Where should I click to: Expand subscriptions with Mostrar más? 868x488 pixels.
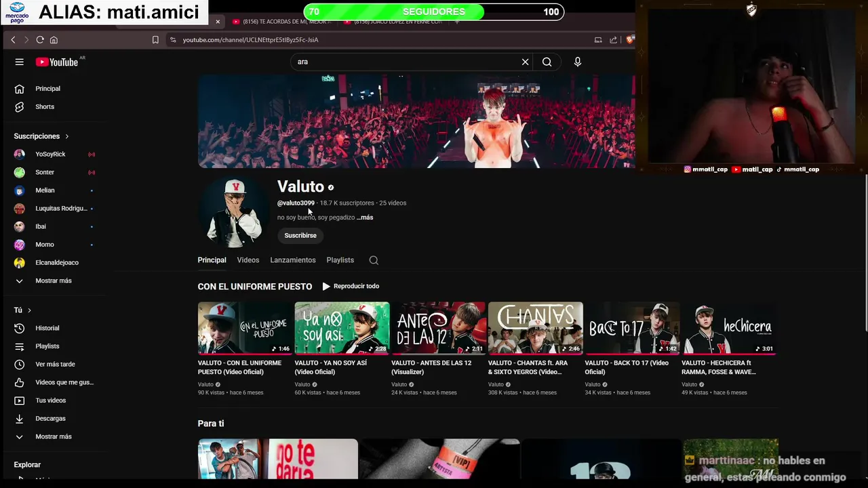54,281
